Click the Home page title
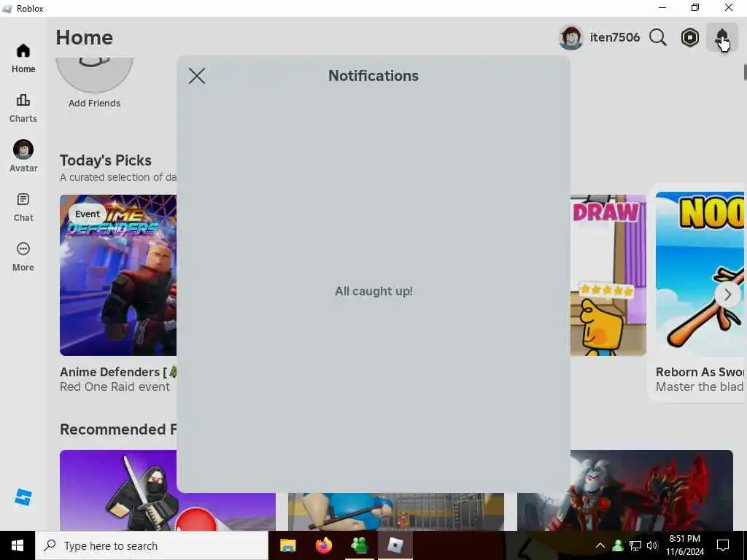This screenshot has width=747, height=560. [85, 38]
